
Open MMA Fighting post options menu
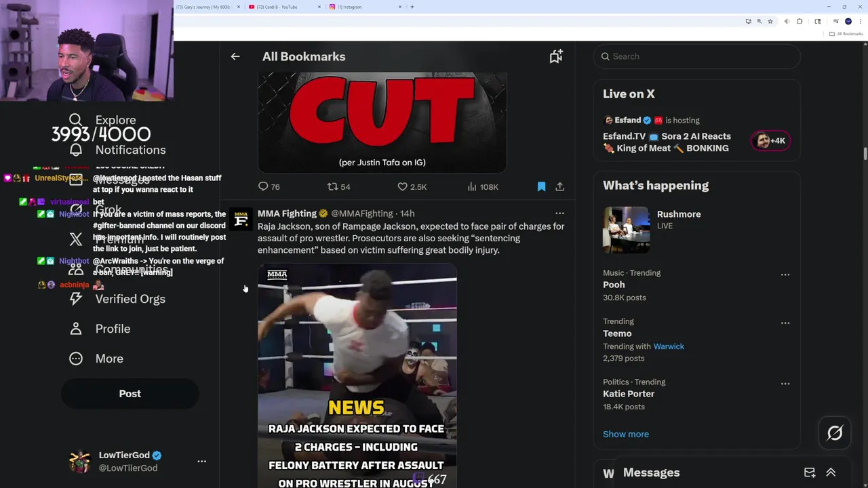tap(559, 213)
